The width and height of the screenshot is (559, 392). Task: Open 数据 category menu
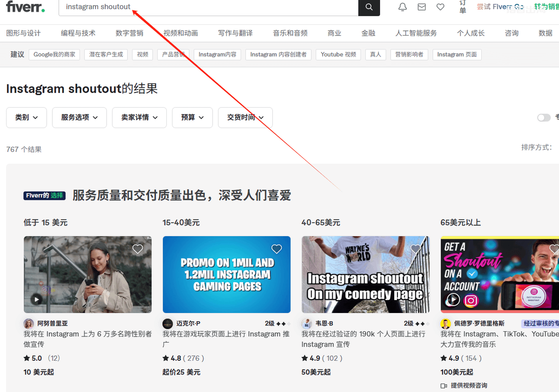pyautogui.click(x=546, y=33)
